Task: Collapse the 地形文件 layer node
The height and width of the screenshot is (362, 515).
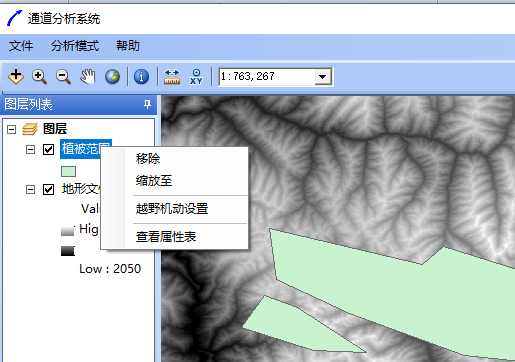Action: point(30,190)
